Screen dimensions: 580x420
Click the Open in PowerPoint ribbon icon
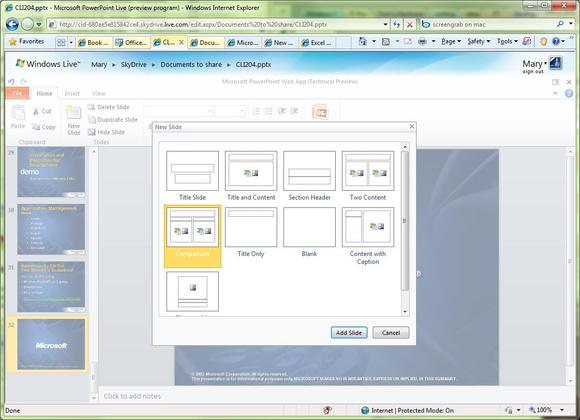[x=320, y=112]
